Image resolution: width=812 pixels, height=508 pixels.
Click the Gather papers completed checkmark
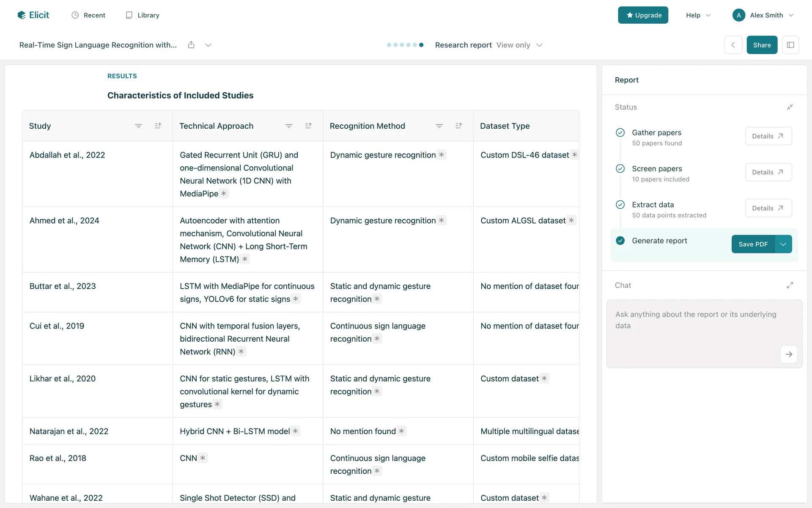(620, 133)
